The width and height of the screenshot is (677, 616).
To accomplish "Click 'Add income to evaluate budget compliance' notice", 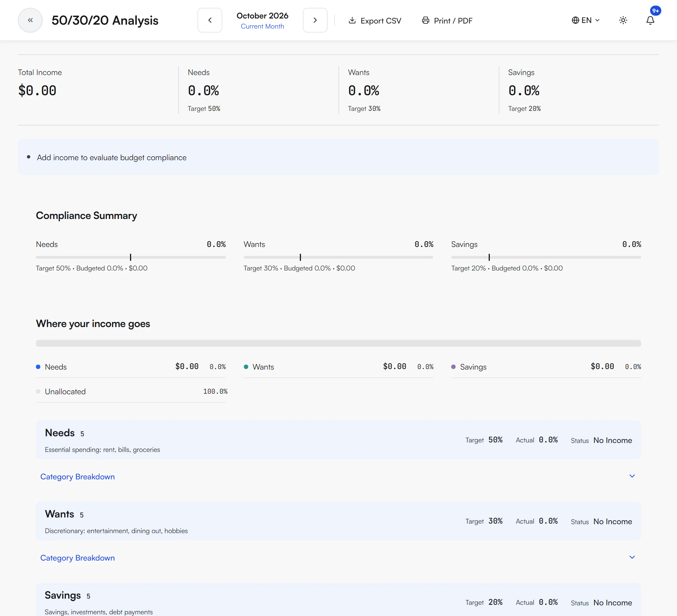I will (338, 157).
